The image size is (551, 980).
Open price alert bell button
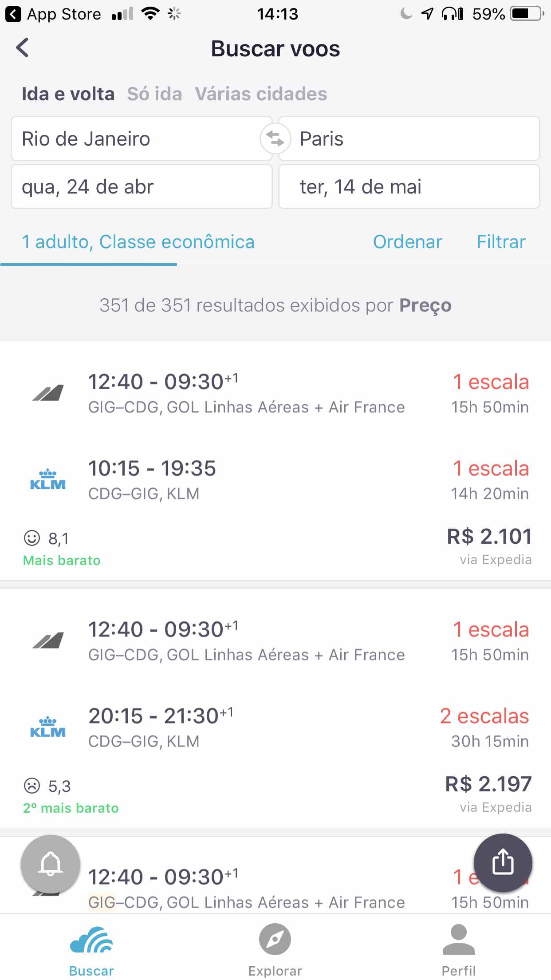(51, 864)
